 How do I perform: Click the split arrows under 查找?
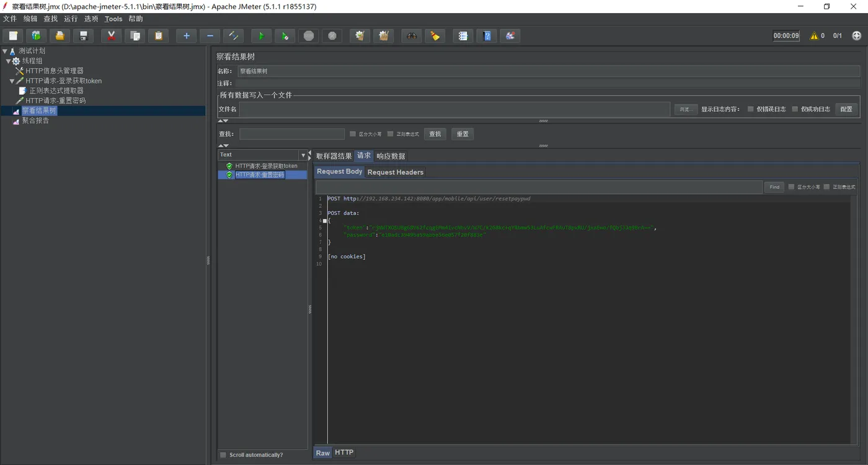(x=223, y=146)
